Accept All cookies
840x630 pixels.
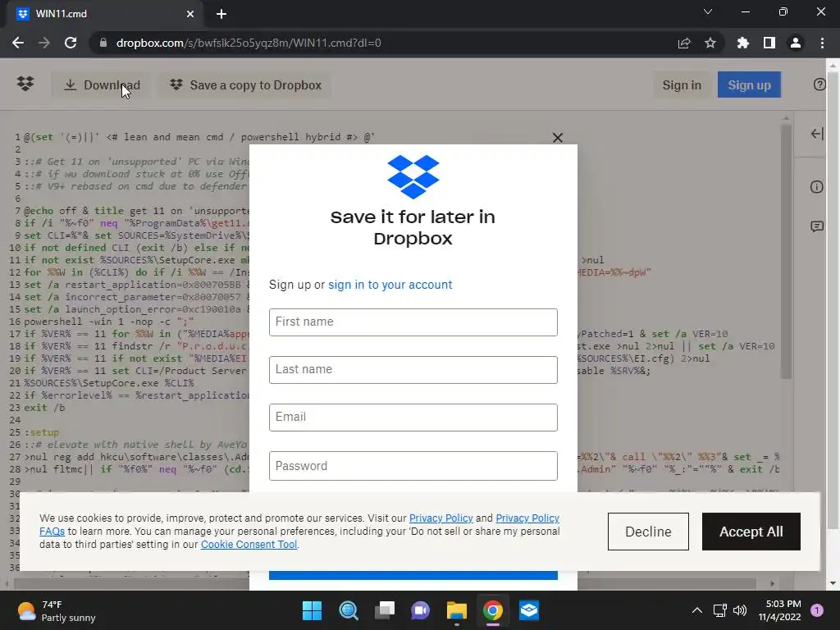click(x=751, y=532)
